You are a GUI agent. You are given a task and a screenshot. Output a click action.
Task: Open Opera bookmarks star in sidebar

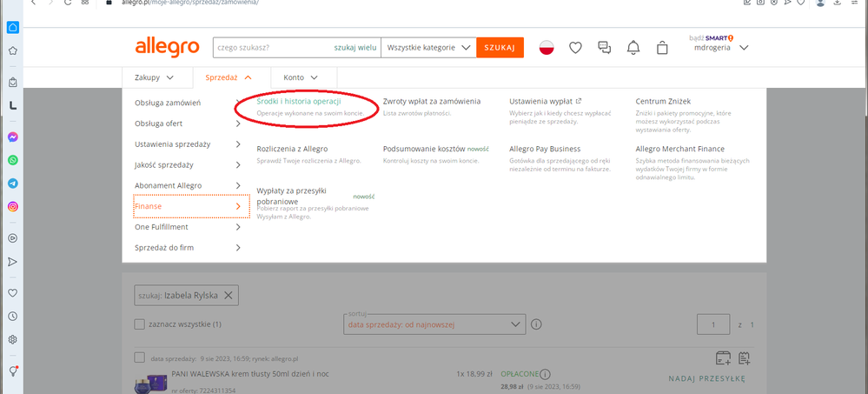[13, 51]
